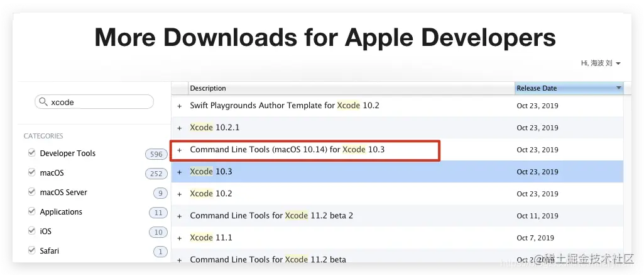Click the Oct 7, 2019 date cell
644x275 pixels.
coord(535,238)
